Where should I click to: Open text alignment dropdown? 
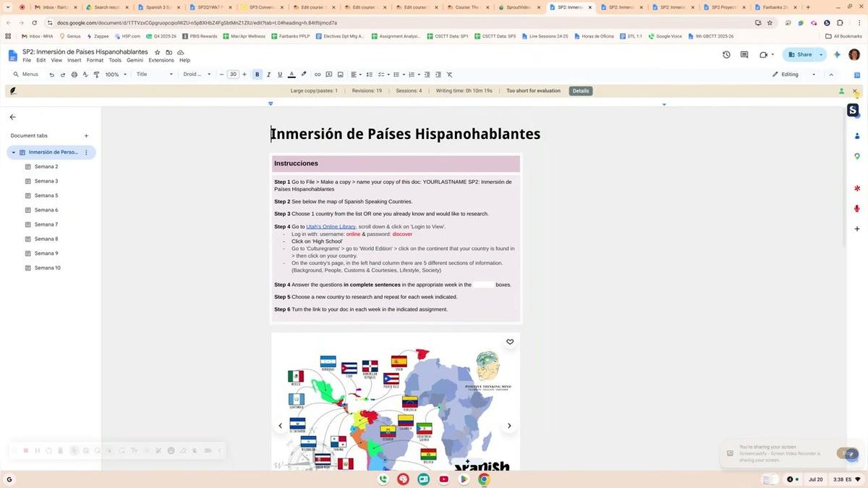(x=356, y=75)
